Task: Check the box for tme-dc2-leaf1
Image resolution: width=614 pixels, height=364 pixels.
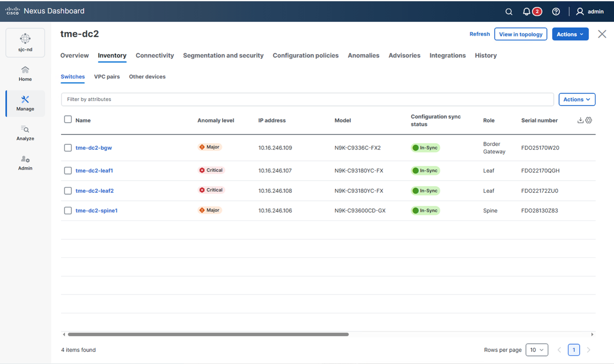Action: 68,170
